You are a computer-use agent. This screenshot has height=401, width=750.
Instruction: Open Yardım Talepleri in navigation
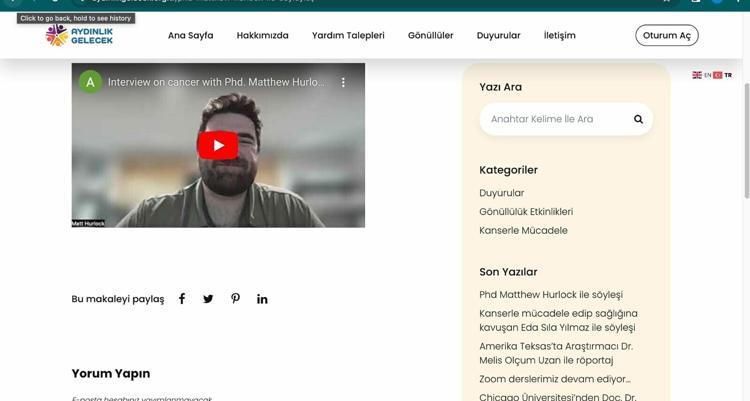pyautogui.click(x=348, y=35)
